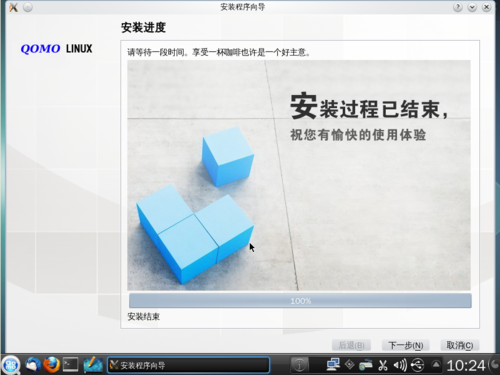The image size is (500, 375).
Task: Click the greyed-out 后退(B) back button
Action: 351,346
